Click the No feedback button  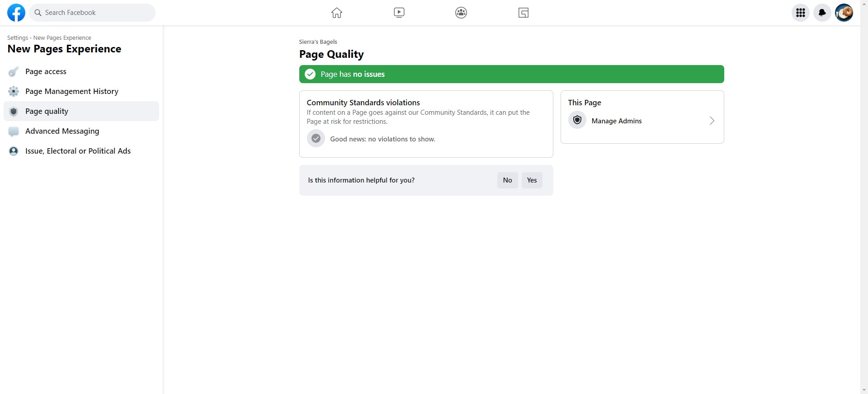click(x=507, y=180)
